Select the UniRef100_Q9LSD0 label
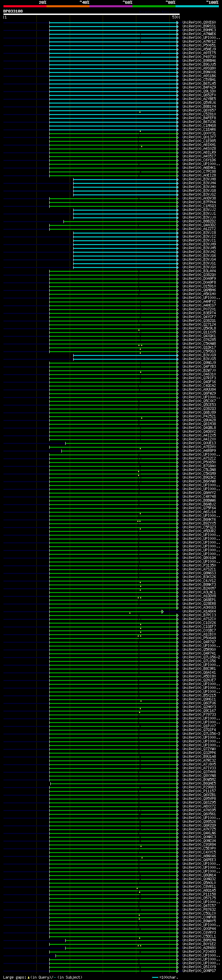 coord(199,91)
